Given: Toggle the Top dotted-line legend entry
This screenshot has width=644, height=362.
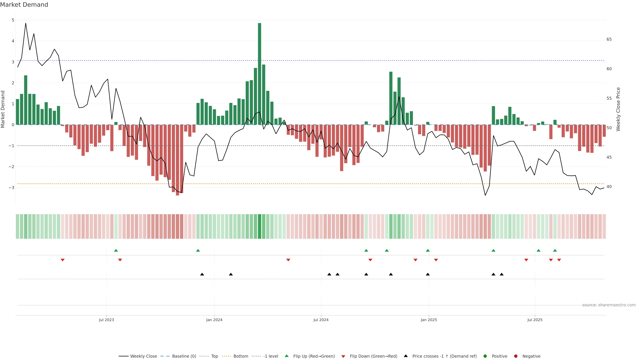Looking at the screenshot, I should 214,356.
